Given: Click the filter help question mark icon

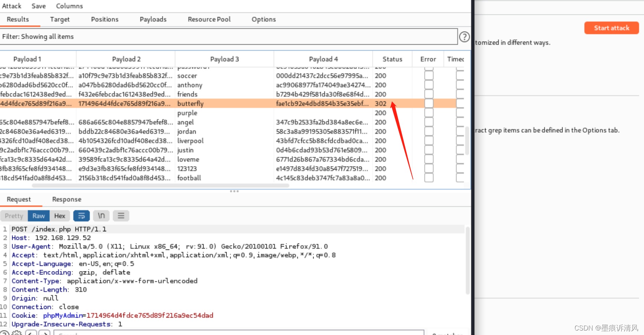Looking at the screenshot, I should 464,36.
